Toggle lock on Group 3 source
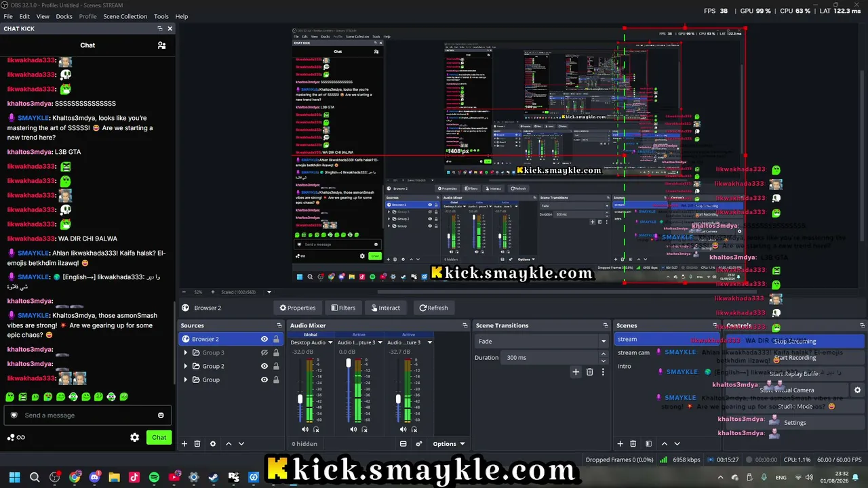This screenshot has width=868, height=488. pyautogui.click(x=276, y=352)
